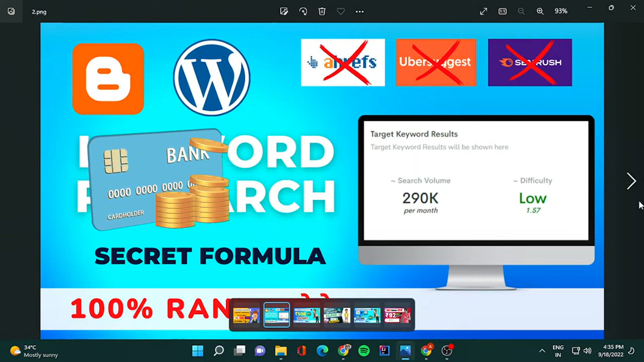The height and width of the screenshot is (362, 644).
Task: Open Microsoft Edge from taskbar
Action: point(322,351)
